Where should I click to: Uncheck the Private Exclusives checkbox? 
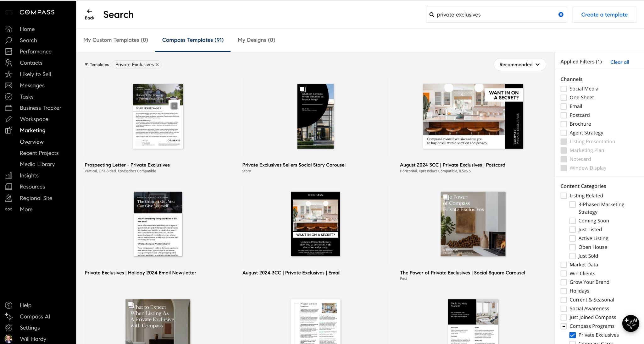572,335
